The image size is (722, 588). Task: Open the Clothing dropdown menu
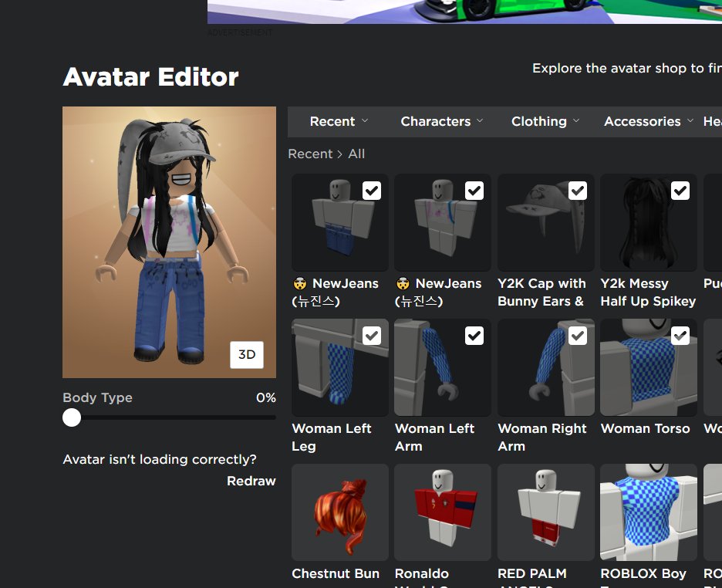point(545,122)
